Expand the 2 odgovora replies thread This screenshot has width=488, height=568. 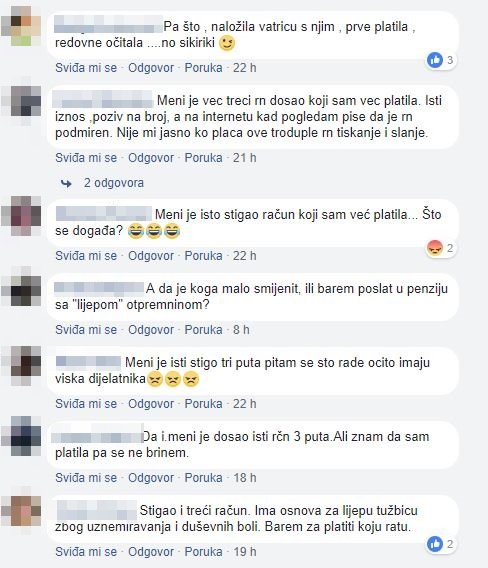pyautogui.click(x=114, y=183)
